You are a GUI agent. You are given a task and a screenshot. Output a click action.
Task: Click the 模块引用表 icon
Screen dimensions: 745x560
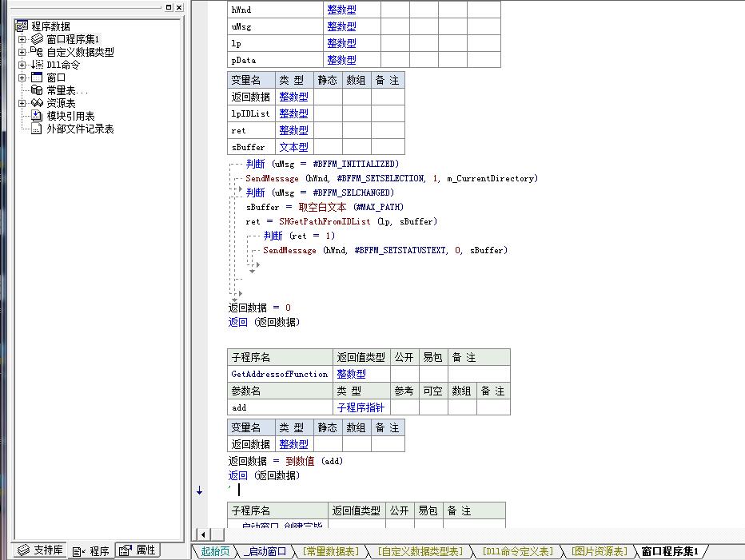pos(37,115)
